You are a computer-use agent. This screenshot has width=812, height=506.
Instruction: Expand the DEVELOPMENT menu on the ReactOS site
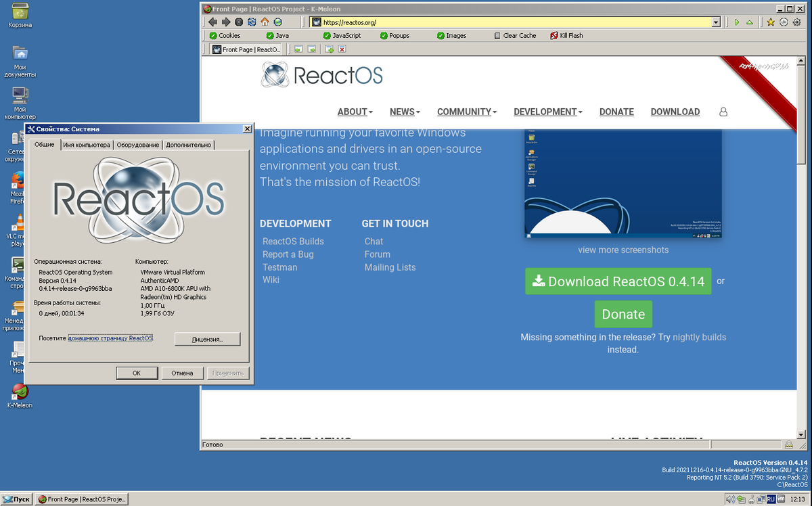(x=548, y=112)
